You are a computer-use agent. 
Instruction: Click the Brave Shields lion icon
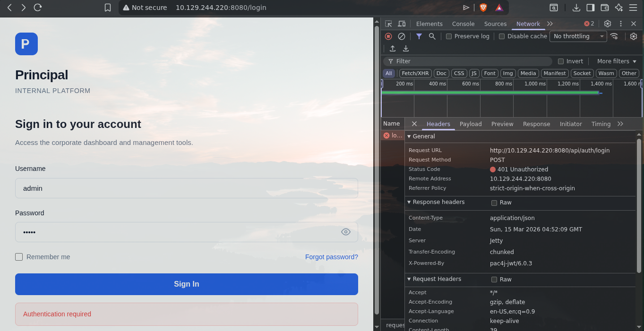[483, 8]
